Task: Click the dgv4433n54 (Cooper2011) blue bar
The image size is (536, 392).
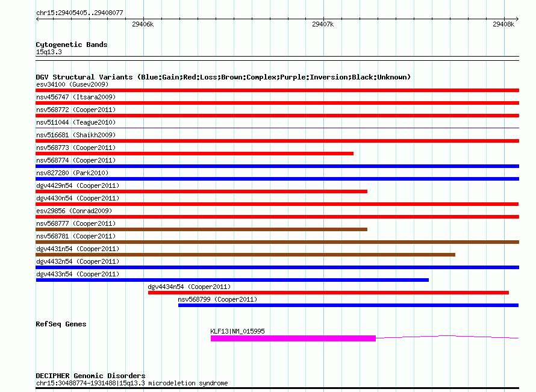Action: point(232,280)
